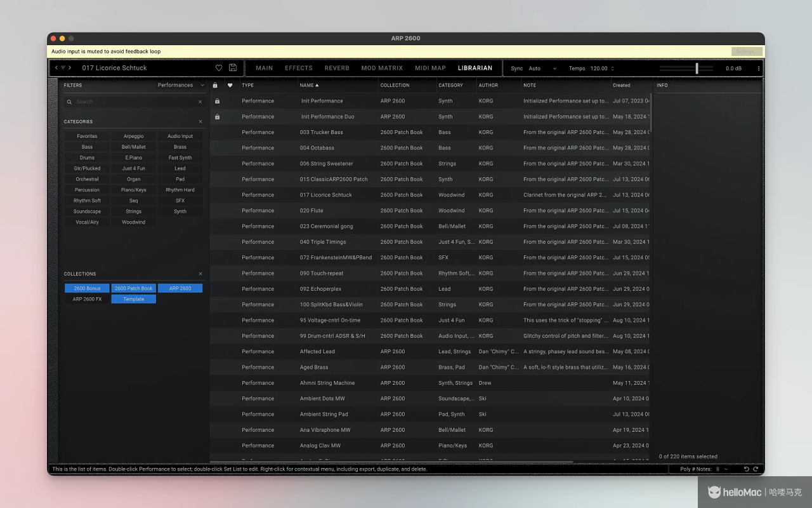Open the Performances filter type dropdown
This screenshot has width=812, height=508.
click(181, 85)
